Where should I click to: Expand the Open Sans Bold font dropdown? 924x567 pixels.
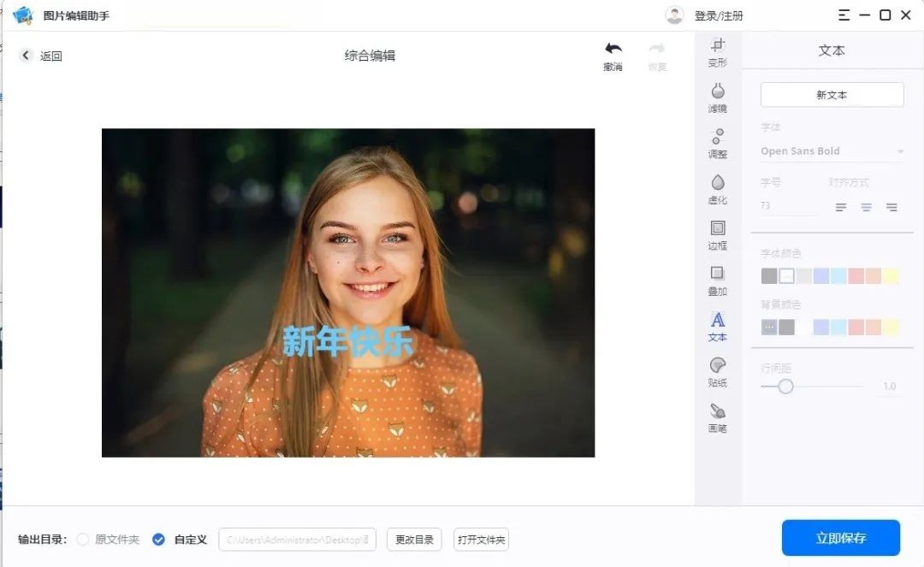899,152
